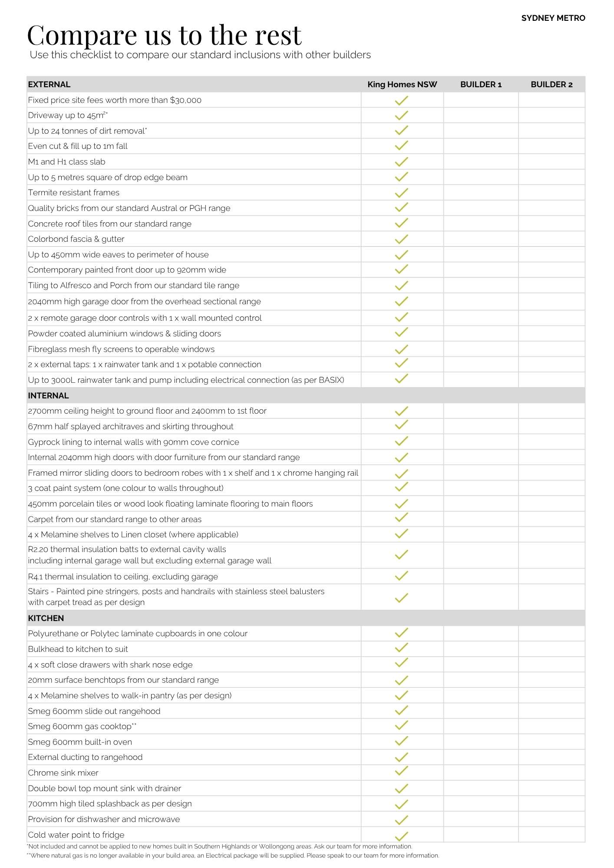Select the King Homes NSW column header
Image resolution: width=614 pixels, height=868 pixels.
pyautogui.click(x=402, y=84)
